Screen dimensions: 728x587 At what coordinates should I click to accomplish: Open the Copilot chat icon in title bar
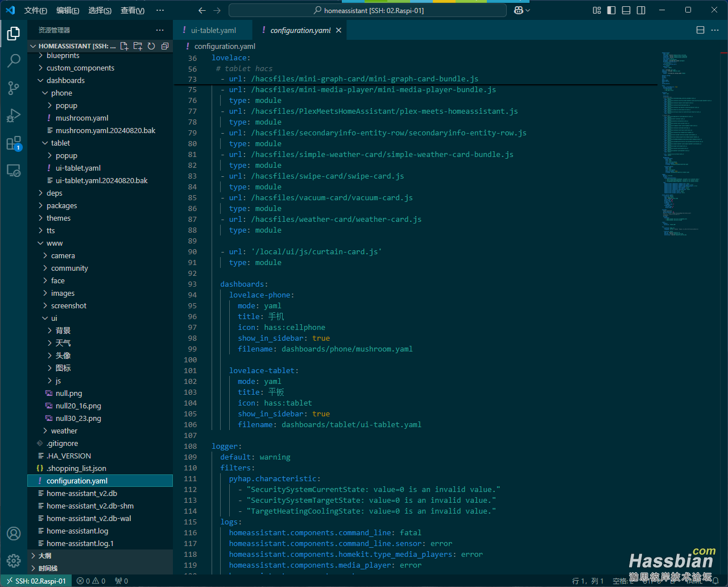coord(518,10)
